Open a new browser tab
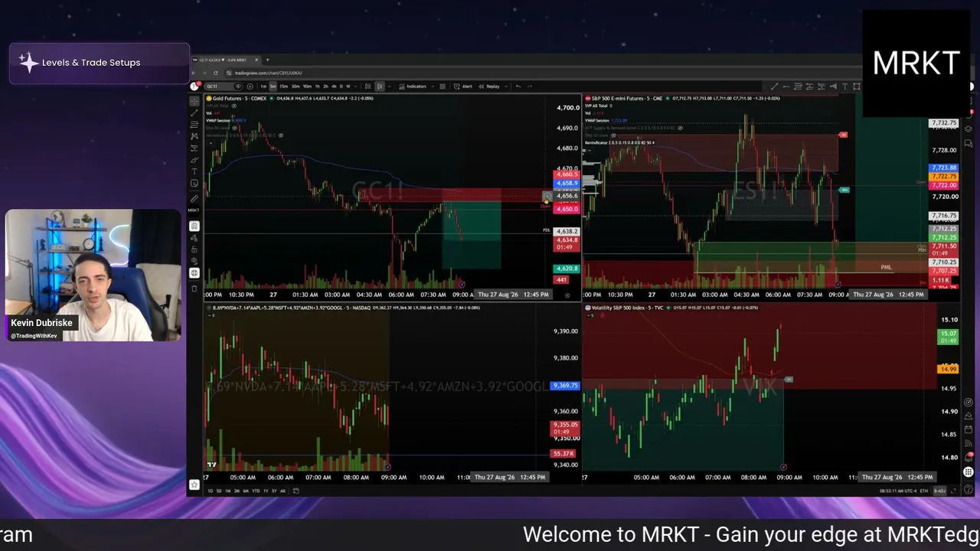The height and width of the screenshot is (551, 980). click(267, 60)
